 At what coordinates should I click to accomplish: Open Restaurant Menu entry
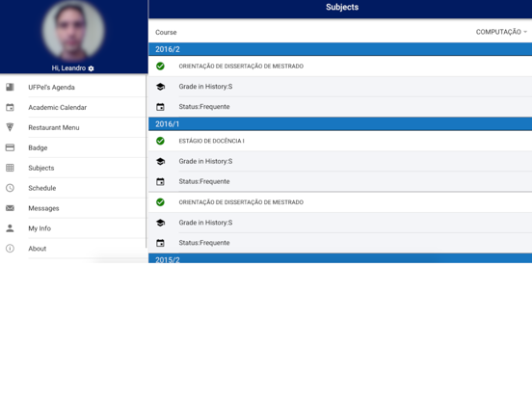coord(73,127)
